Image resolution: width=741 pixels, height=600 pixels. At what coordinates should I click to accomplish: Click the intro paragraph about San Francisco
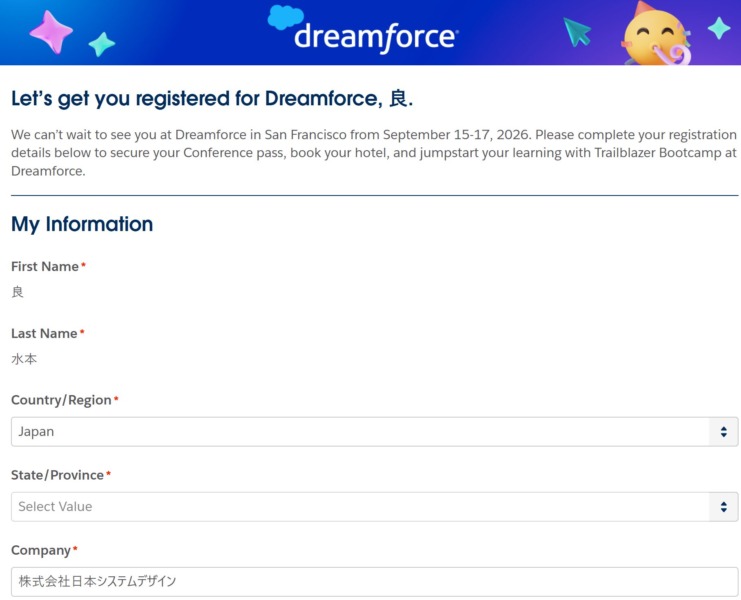[374, 152]
